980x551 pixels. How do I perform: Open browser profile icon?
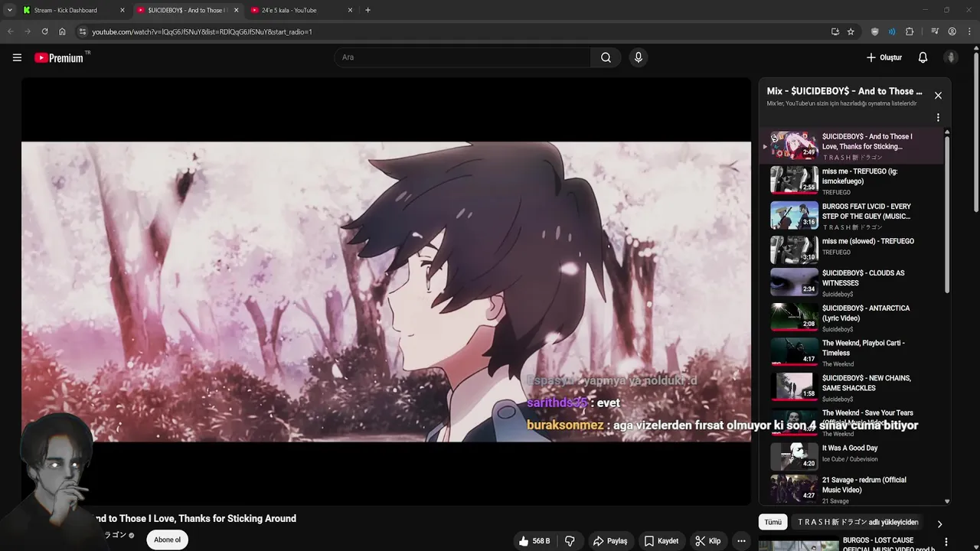pos(952,31)
